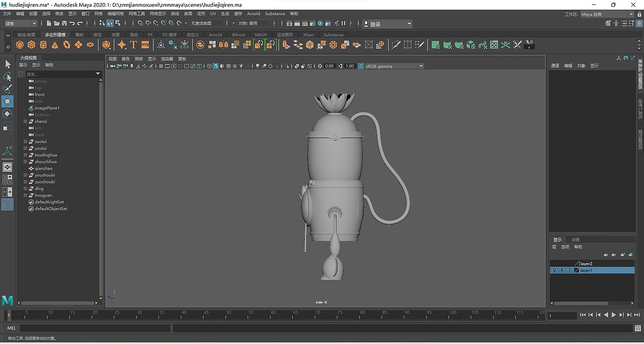Click the polygon Type (T) tool icon

[x=133, y=45]
